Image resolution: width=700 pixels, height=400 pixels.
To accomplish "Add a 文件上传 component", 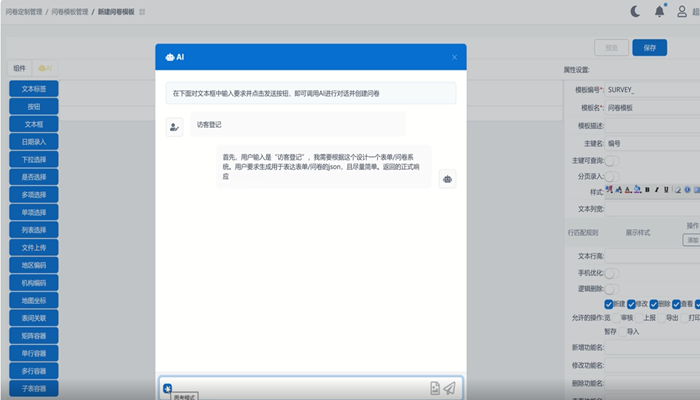I will pos(34,248).
